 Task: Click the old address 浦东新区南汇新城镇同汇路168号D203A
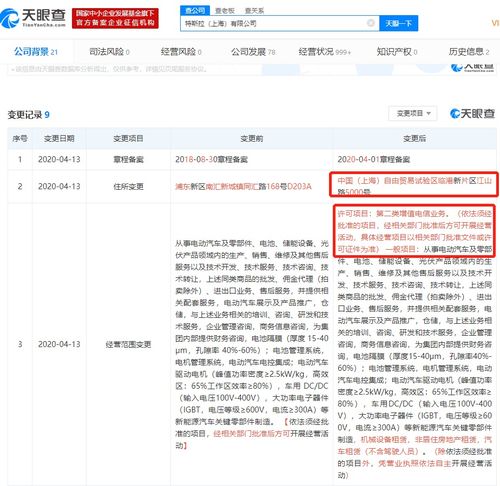(243, 186)
